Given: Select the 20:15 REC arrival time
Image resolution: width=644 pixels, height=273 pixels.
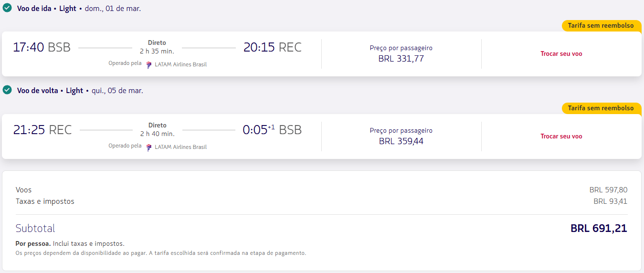Looking at the screenshot, I should [x=272, y=48].
